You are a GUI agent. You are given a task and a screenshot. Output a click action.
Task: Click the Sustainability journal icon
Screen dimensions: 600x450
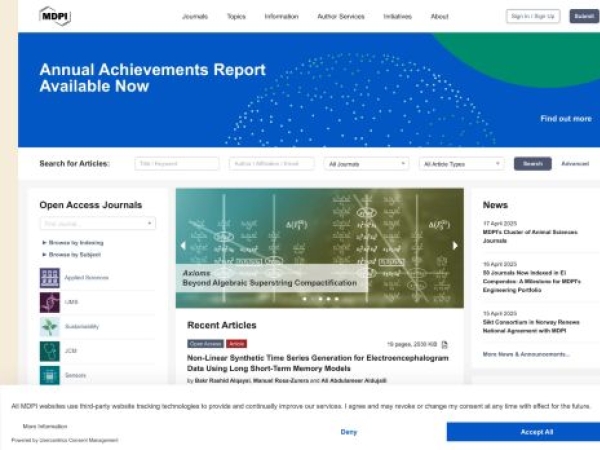(x=50, y=326)
